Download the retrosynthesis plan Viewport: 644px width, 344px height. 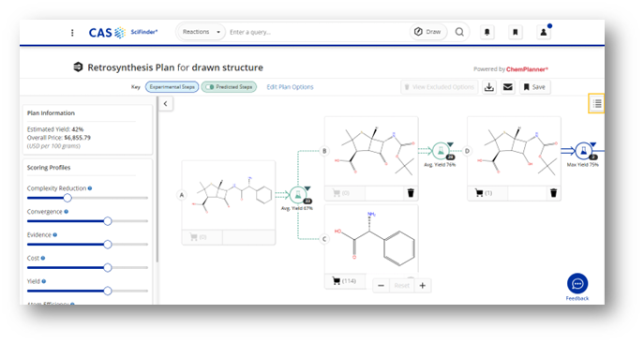click(x=489, y=87)
